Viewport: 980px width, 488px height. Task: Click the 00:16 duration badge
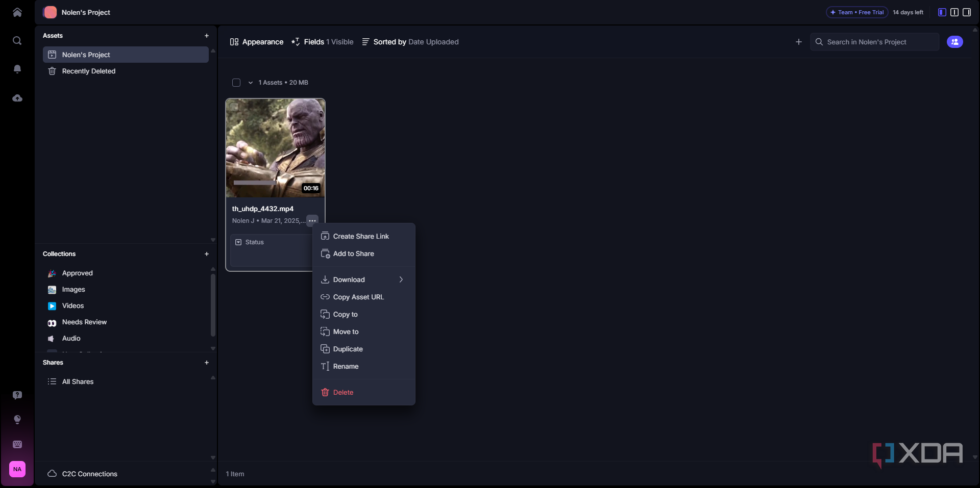(311, 188)
